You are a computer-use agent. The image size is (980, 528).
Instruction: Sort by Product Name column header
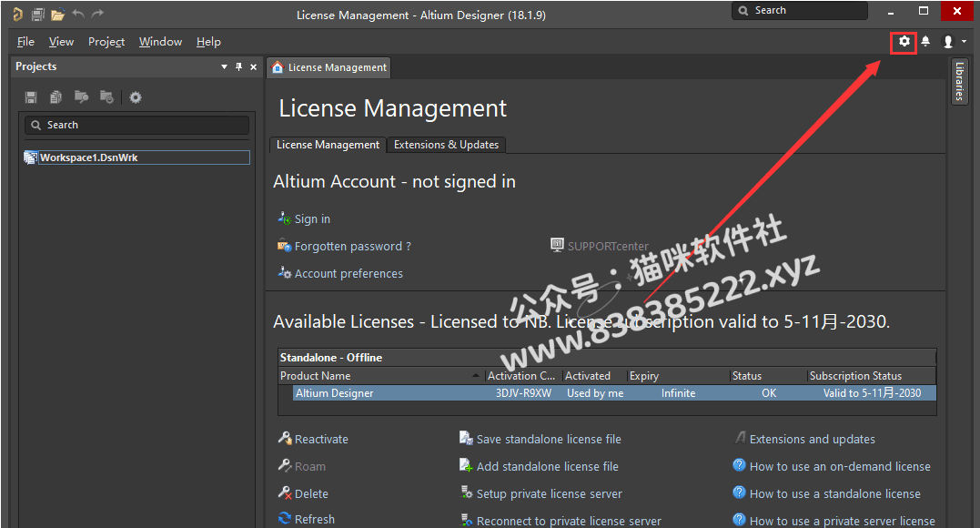(380, 376)
